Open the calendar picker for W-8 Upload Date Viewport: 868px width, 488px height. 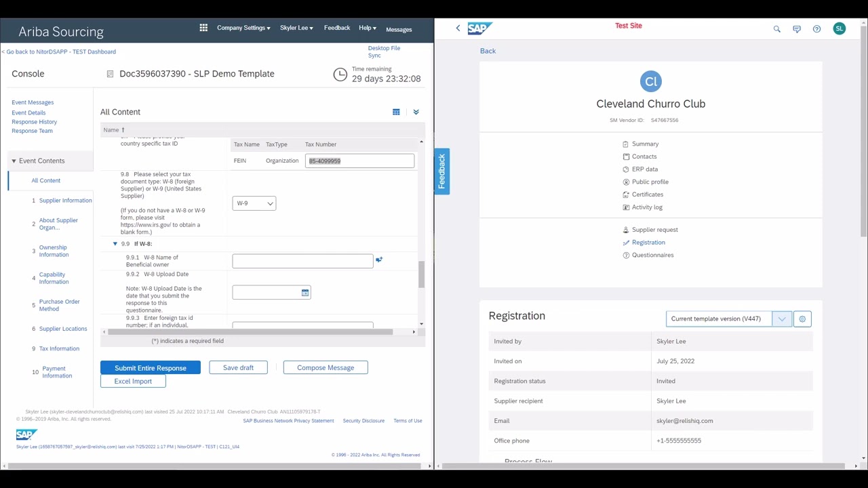[x=305, y=292]
